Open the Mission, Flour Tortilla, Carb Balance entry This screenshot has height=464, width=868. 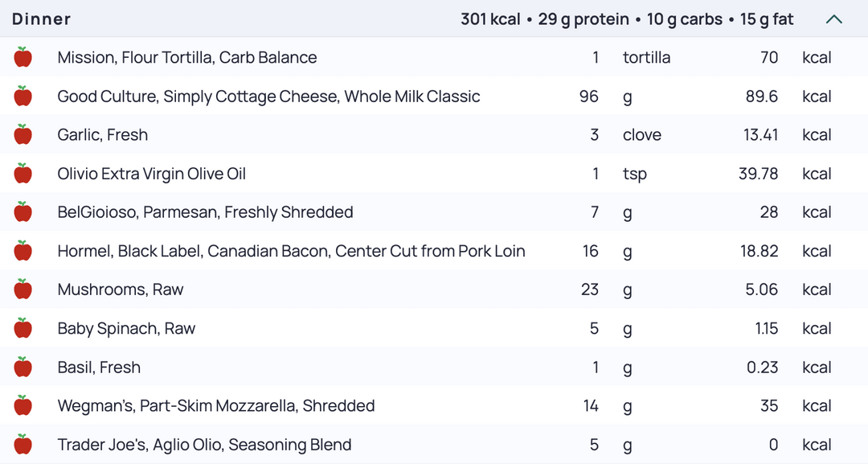coord(187,57)
